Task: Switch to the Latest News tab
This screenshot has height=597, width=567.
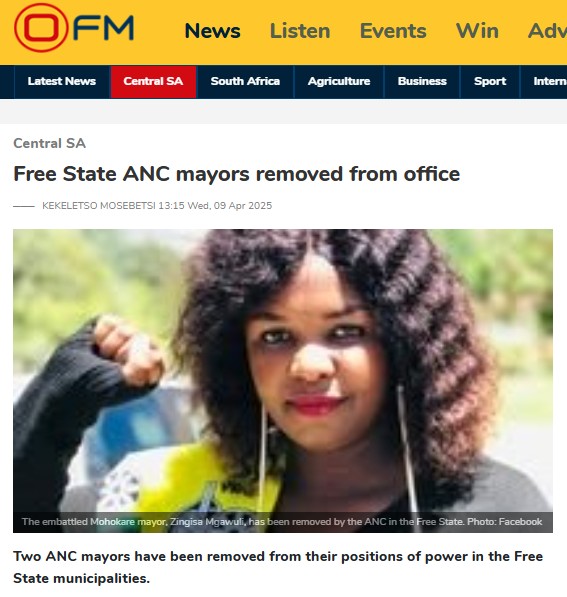Action: coord(62,81)
